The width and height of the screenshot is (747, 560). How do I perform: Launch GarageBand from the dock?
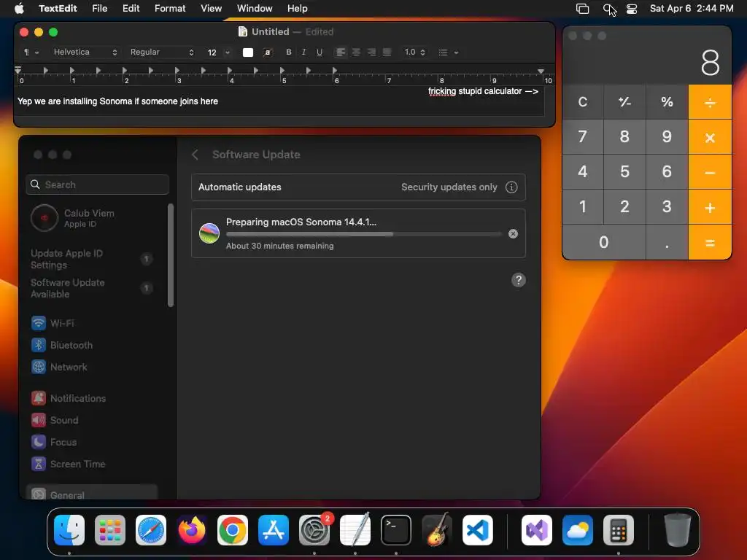click(x=437, y=530)
